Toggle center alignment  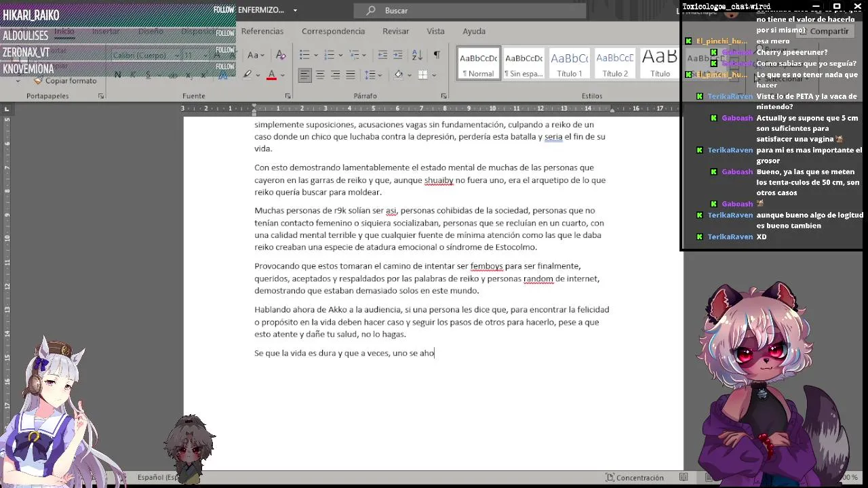pyautogui.click(x=320, y=75)
